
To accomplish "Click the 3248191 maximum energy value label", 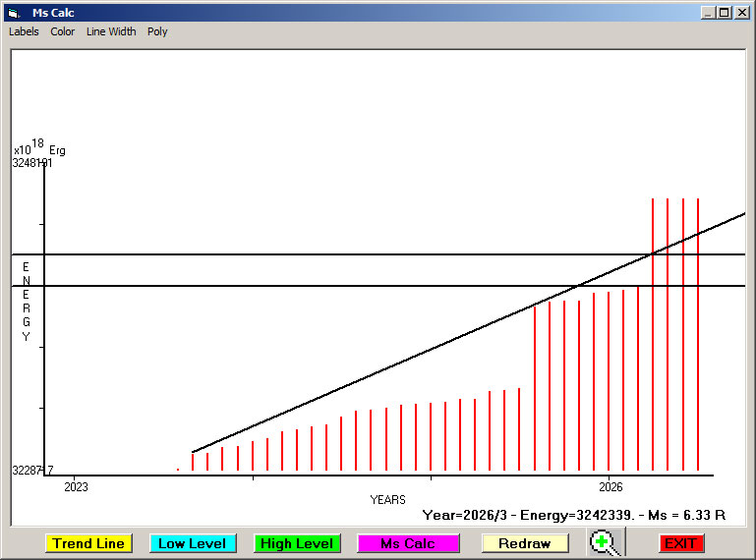I will tap(31, 163).
